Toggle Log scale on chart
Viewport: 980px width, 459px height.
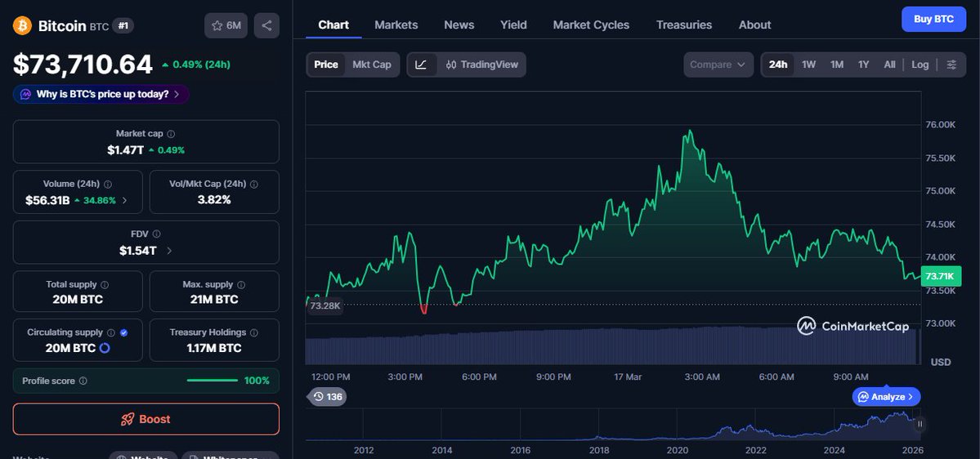coord(920,65)
